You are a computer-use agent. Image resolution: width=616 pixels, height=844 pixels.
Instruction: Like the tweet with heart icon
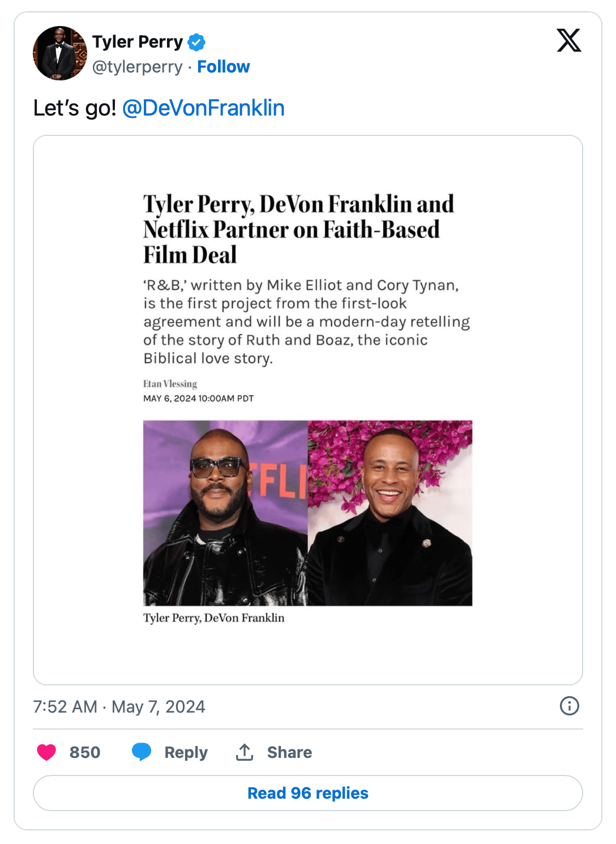click(x=46, y=752)
